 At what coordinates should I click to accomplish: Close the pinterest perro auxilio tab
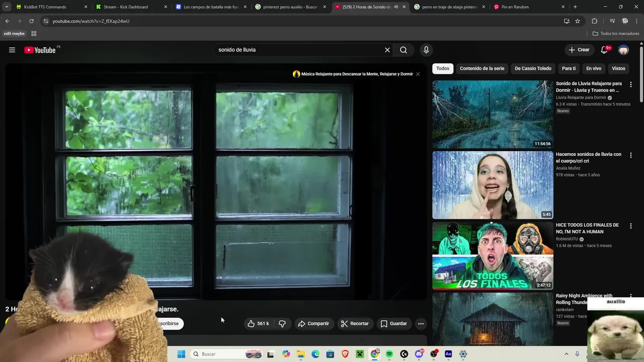[325, 7]
